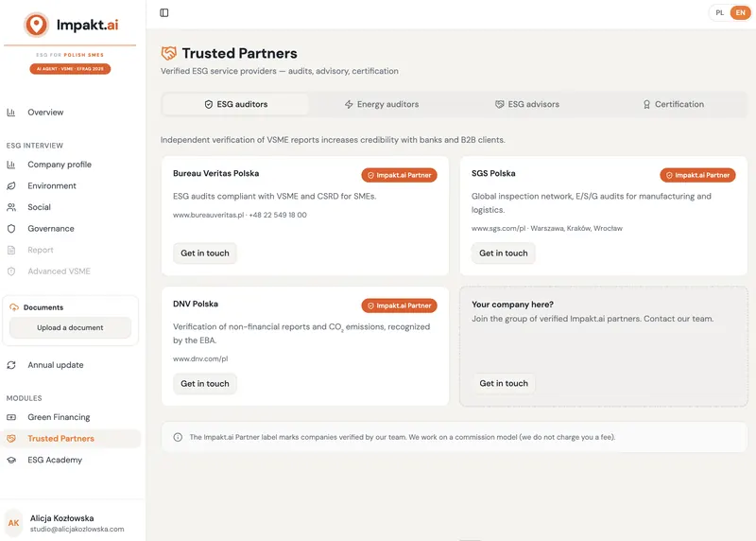The height and width of the screenshot is (541, 756).
Task: Select Trusted Partners in the sidebar
Action: (70, 438)
